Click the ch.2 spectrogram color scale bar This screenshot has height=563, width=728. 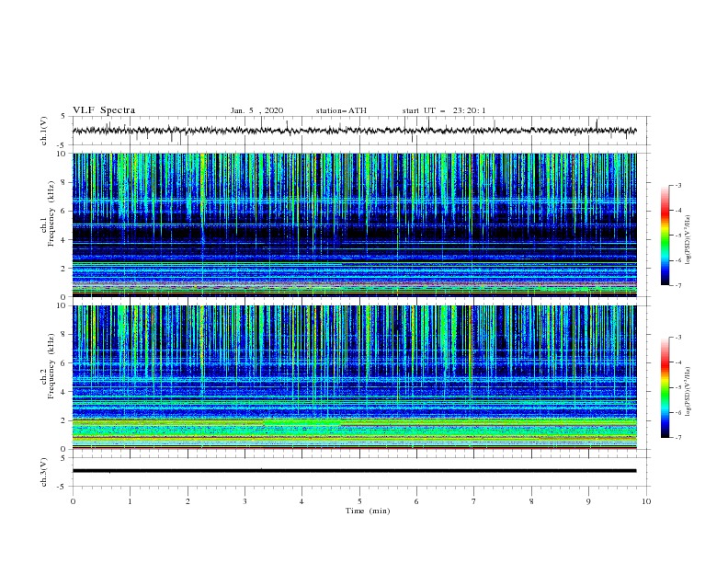click(x=665, y=387)
